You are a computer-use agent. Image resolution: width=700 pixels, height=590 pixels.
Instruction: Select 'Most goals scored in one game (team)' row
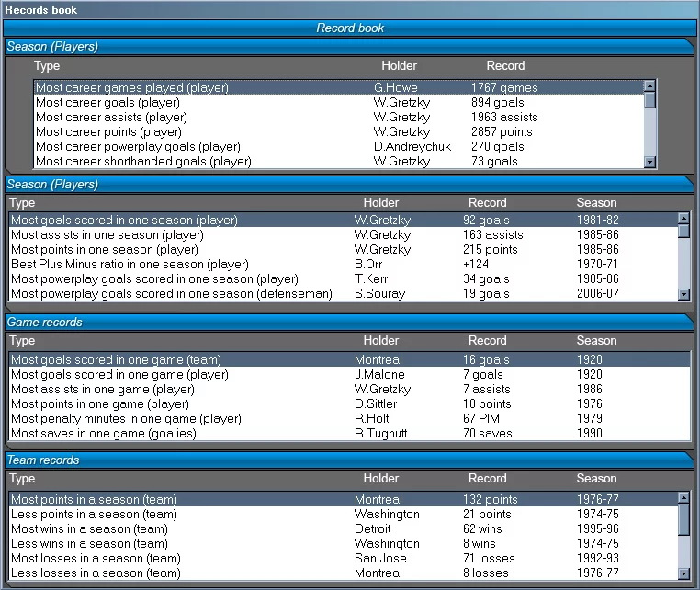click(x=350, y=359)
